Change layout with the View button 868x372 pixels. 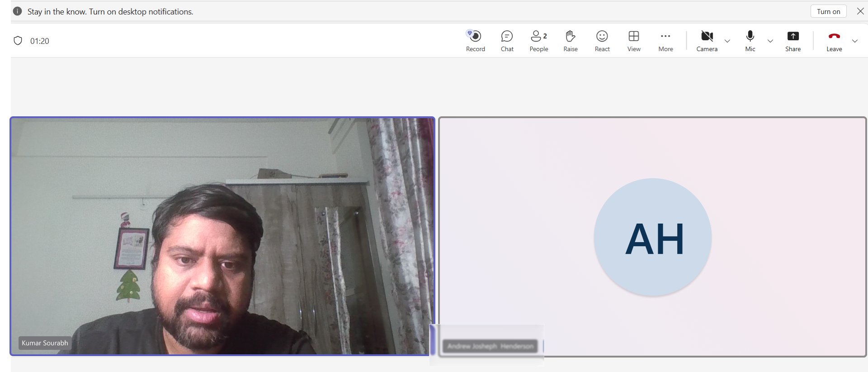click(633, 41)
